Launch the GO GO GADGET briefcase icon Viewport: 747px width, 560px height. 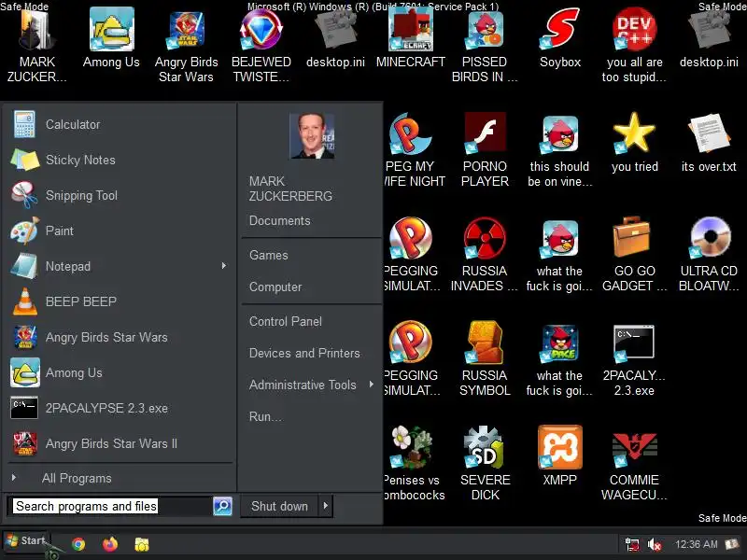pyautogui.click(x=634, y=254)
